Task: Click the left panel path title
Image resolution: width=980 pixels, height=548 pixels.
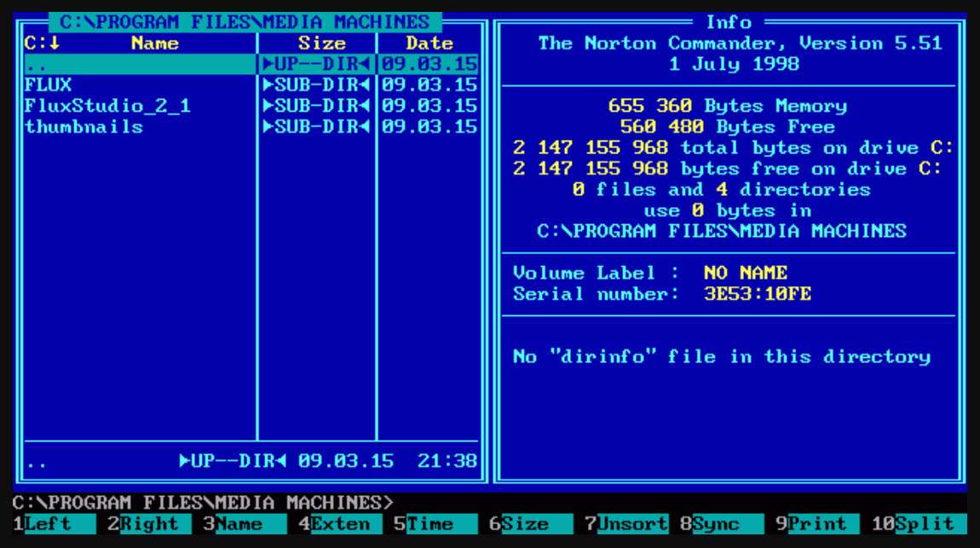Action: [245, 22]
